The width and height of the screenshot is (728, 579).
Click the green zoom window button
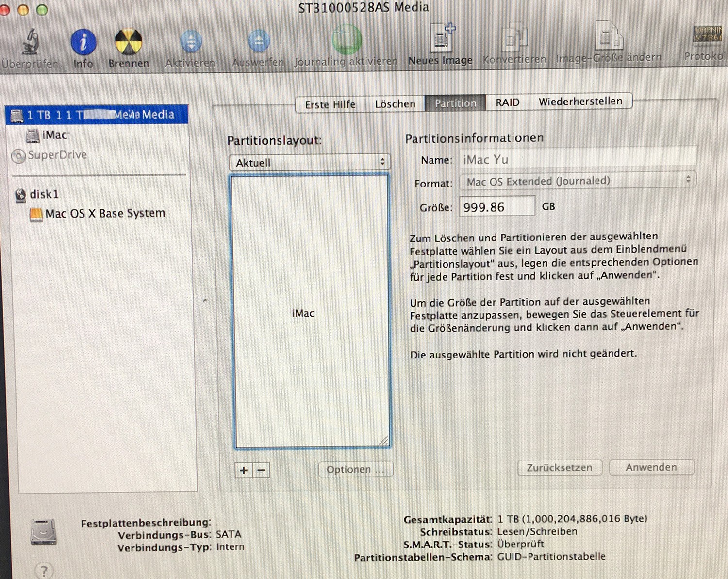coord(42,10)
